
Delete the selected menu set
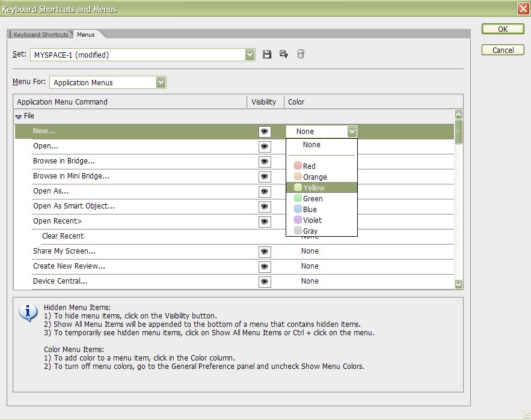(x=299, y=54)
